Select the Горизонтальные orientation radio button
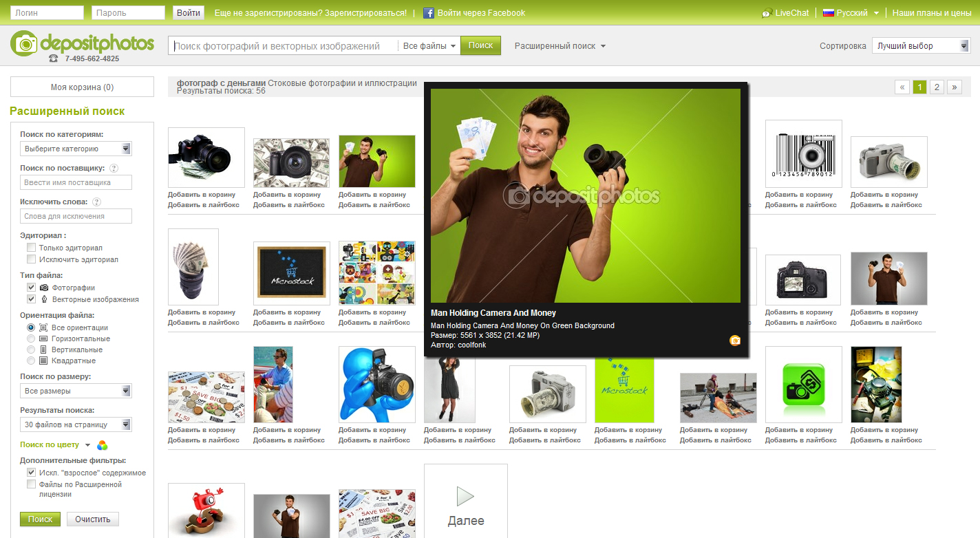Image resolution: width=980 pixels, height=538 pixels. [31, 338]
